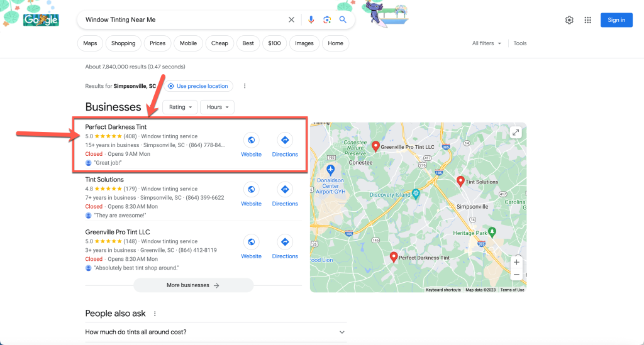Open quick settings gear icon

pos(569,20)
